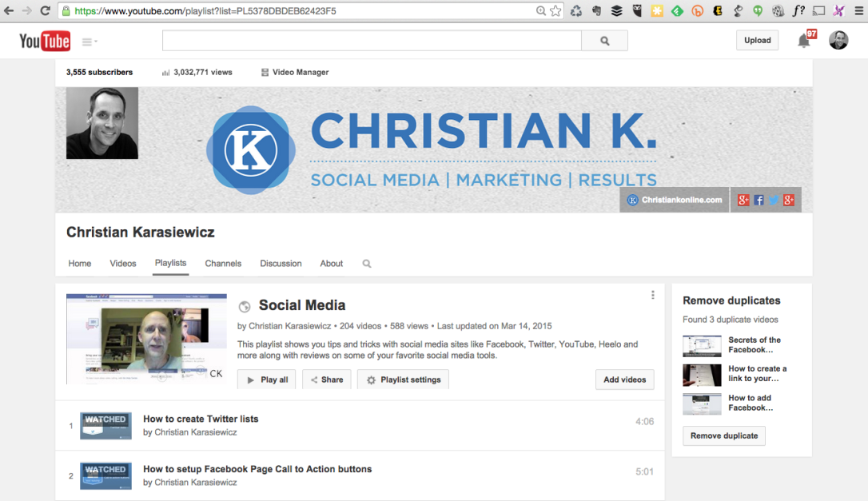
Task: Click the Add videos button
Action: click(624, 380)
